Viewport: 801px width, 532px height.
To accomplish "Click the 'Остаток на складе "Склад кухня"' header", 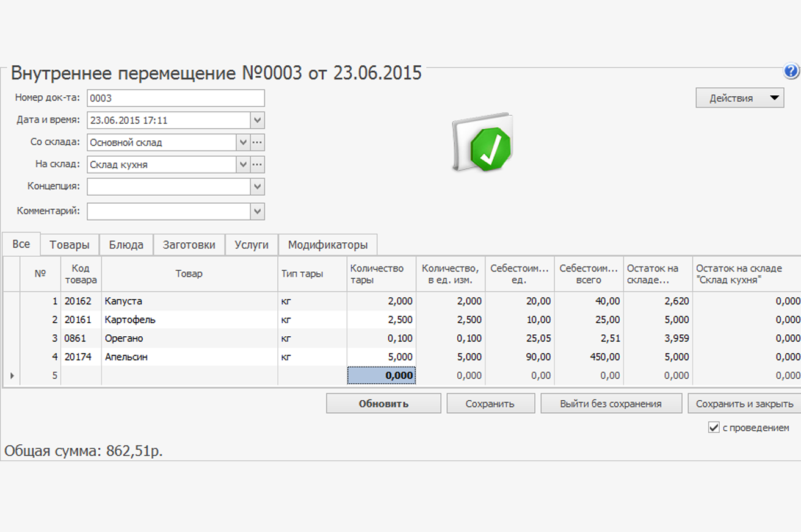I will [x=747, y=274].
